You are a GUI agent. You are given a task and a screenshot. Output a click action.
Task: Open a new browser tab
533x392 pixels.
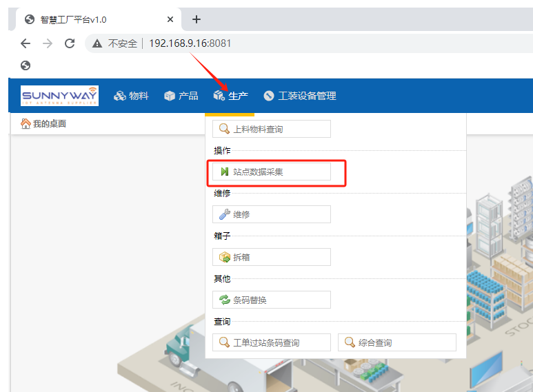[196, 19]
